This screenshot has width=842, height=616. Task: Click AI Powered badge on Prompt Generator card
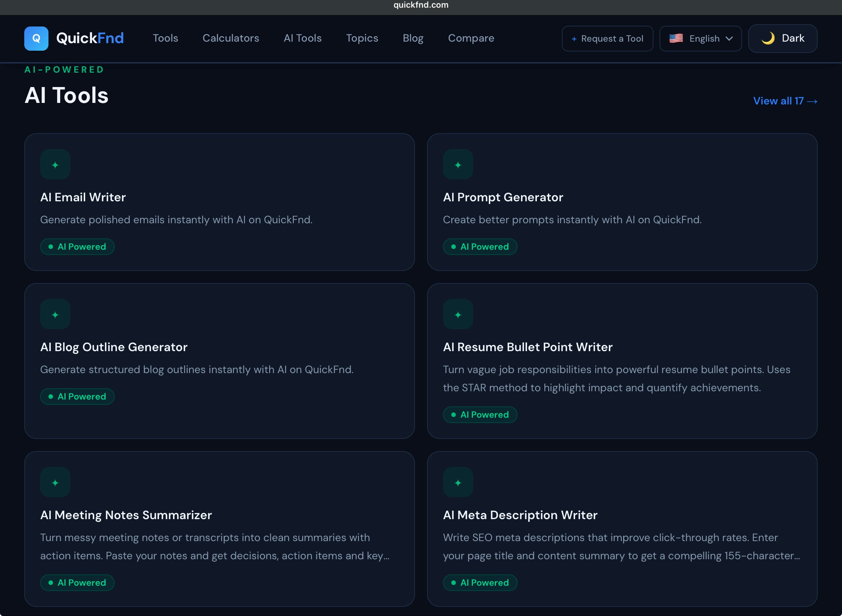point(480,247)
